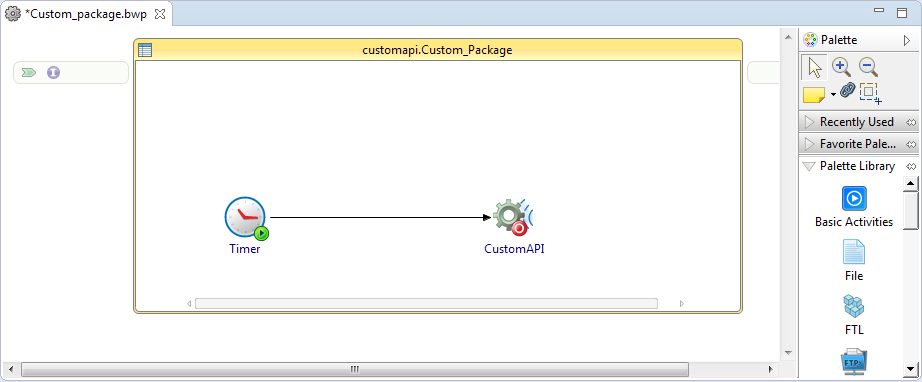This screenshot has width=922, height=382.
Task: Pin the Favorite Palette drawer
Action: 911,144
